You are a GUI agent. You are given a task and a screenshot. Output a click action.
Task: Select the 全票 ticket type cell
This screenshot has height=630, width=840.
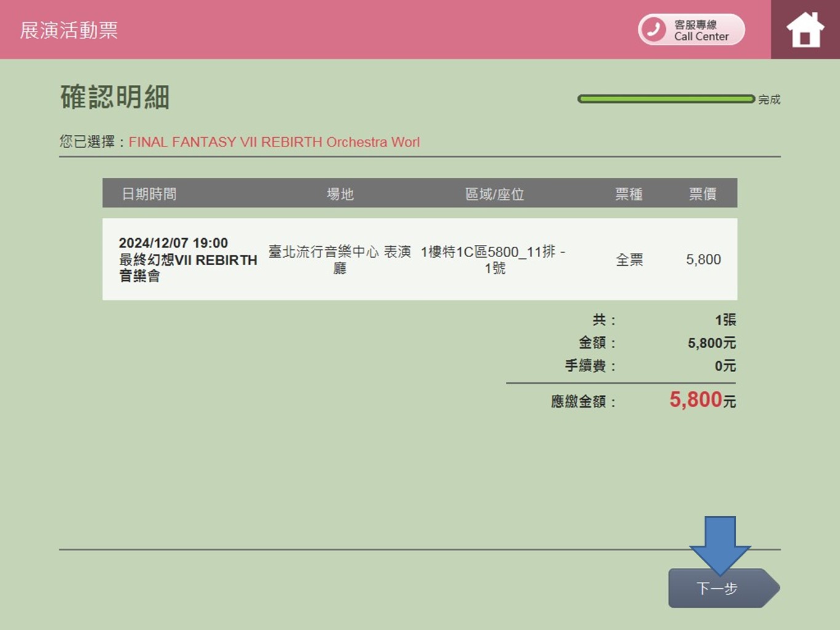[629, 260]
